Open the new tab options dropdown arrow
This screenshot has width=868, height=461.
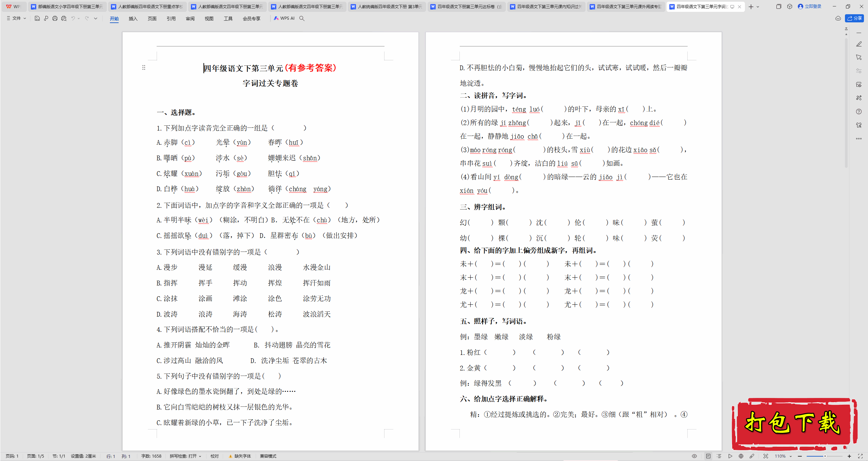tap(758, 7)
